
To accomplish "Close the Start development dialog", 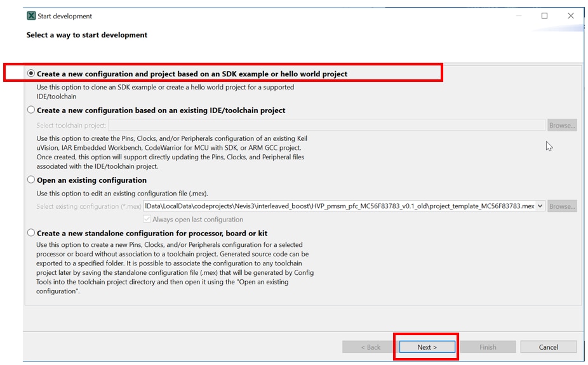I will pos(570,16).
